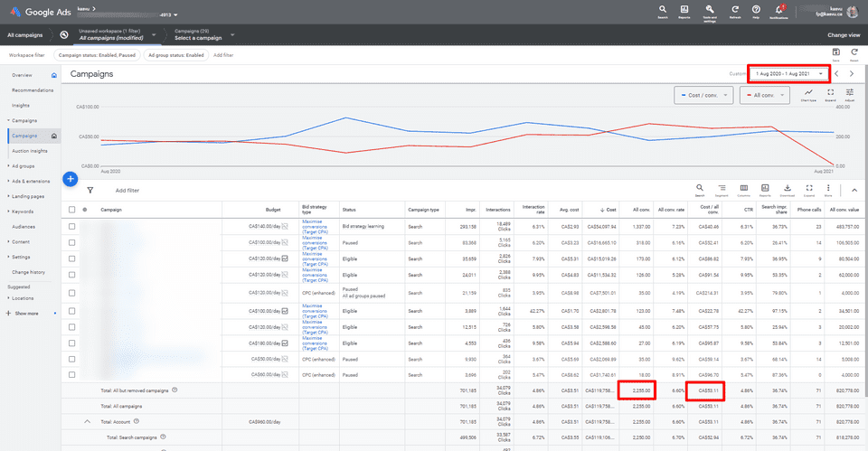Click the Segment icon above the table
The image size is (868, 451).
tap(722, 189)
